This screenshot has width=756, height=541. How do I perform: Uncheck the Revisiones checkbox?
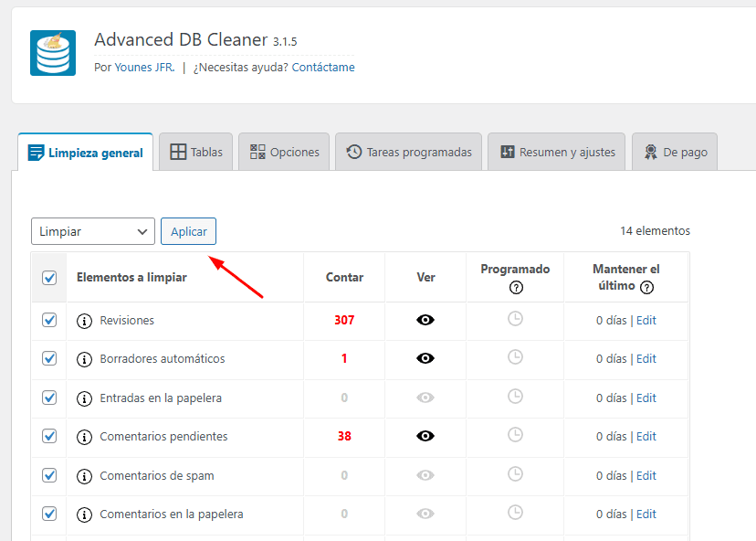tap(49, 320)
